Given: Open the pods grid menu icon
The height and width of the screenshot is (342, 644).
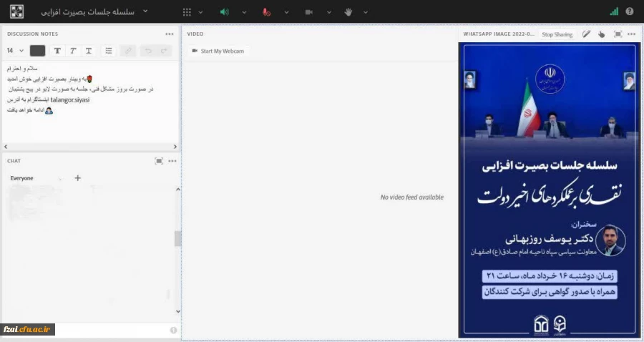Looking at the screenshot, I should pos(187,12).
